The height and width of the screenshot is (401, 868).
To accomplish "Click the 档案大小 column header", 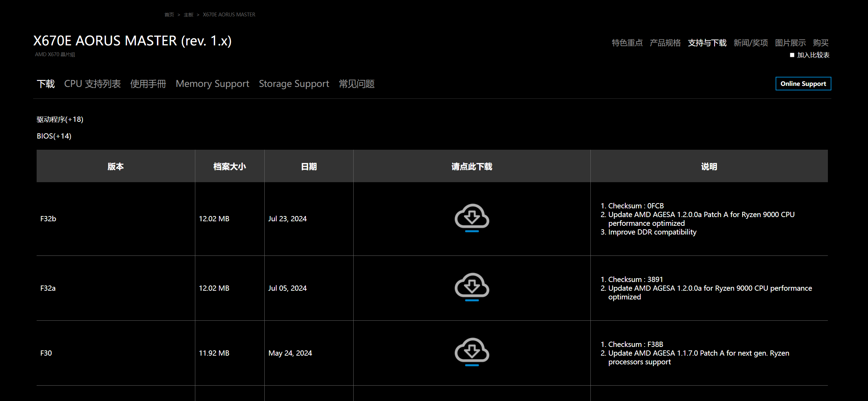I will tap(230, 166).
